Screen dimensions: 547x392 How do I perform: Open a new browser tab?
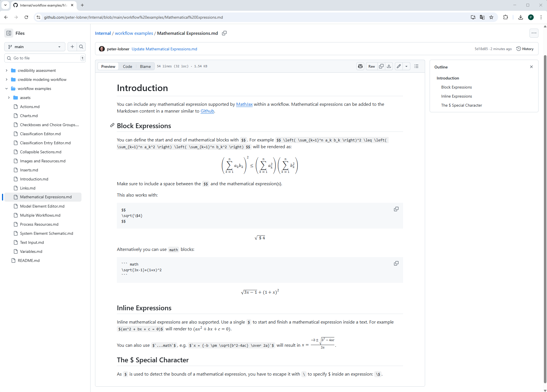click(82, 5)
